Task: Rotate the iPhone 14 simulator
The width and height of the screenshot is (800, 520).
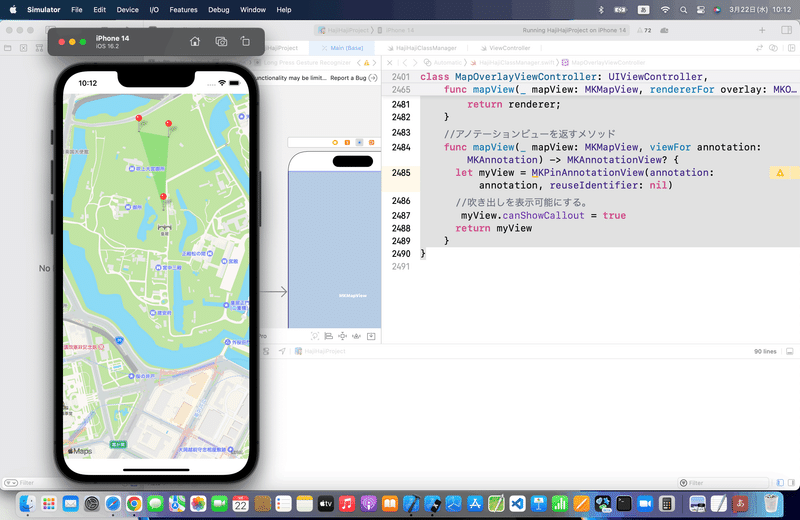Action: (245, 41)
